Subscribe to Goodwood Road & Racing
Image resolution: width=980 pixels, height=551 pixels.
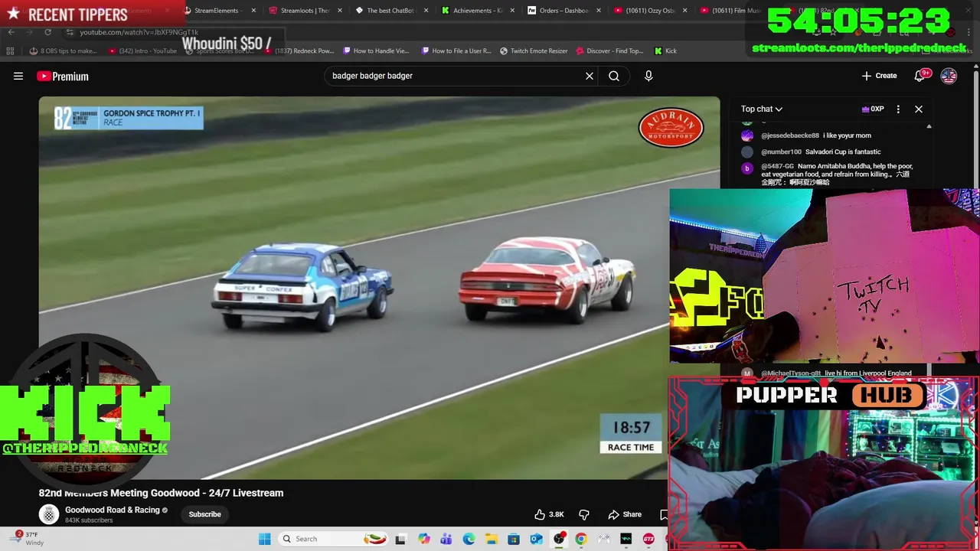coord(204,514)
